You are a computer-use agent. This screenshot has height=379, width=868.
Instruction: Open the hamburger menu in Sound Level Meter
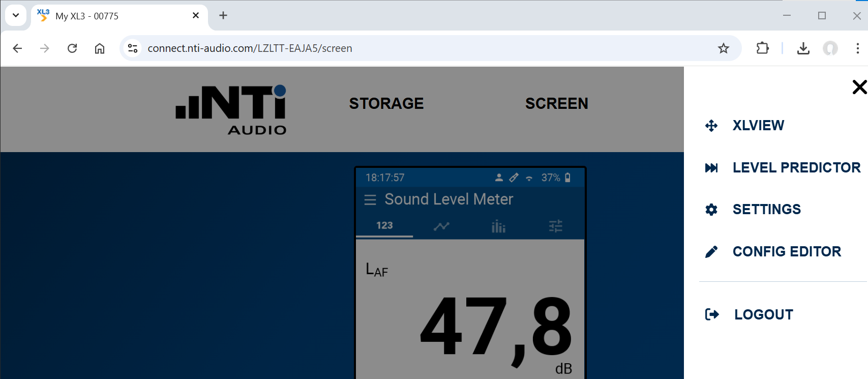click(x=370, y=200)
